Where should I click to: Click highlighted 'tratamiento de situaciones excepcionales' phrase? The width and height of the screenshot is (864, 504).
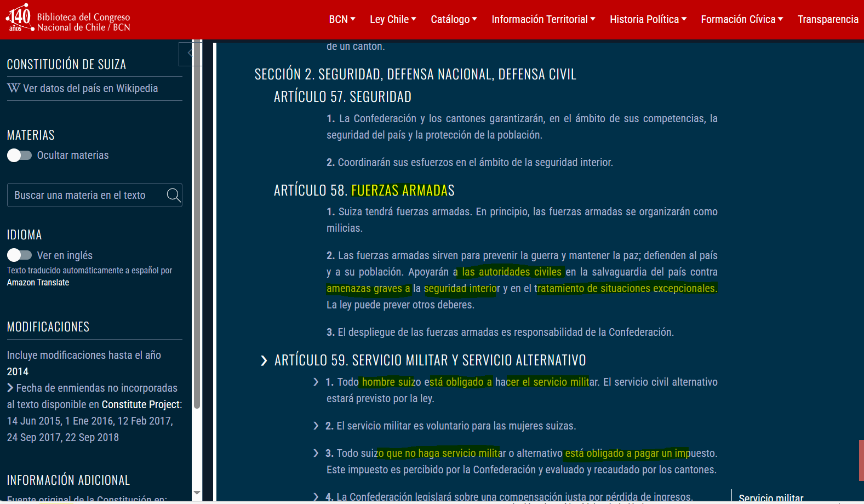coord(626,288)
